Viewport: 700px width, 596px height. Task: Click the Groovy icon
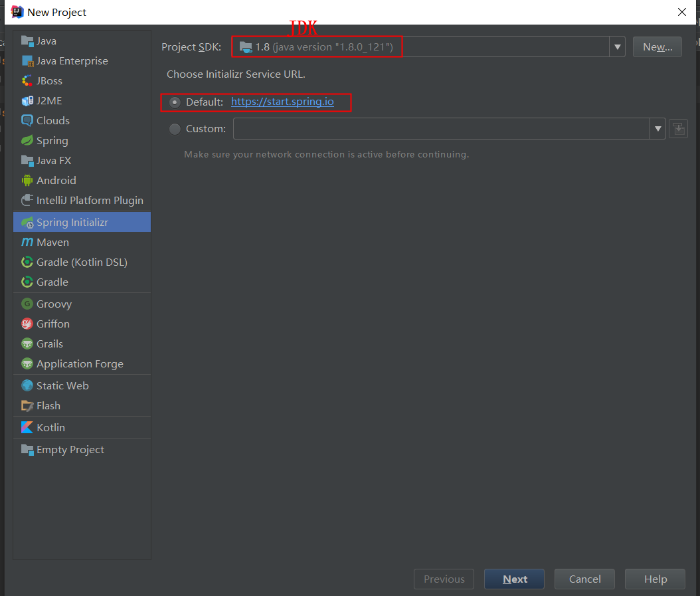pos(27,304)
